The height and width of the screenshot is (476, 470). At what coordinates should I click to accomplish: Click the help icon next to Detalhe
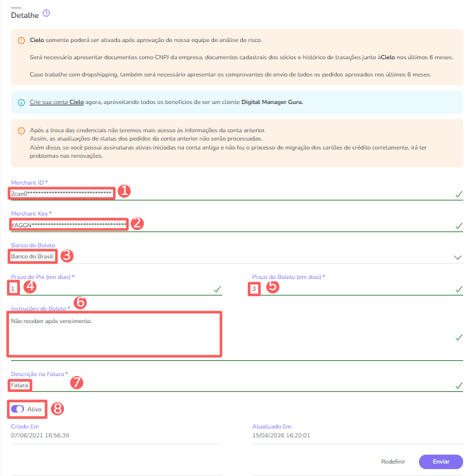pyautogui.click(x=46, y=13)
